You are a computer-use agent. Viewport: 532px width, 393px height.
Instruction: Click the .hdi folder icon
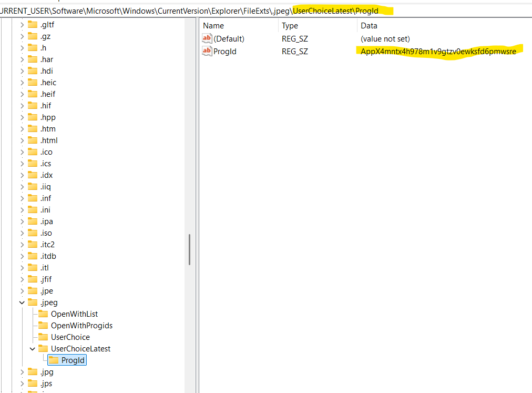click(x=33, y=70)
